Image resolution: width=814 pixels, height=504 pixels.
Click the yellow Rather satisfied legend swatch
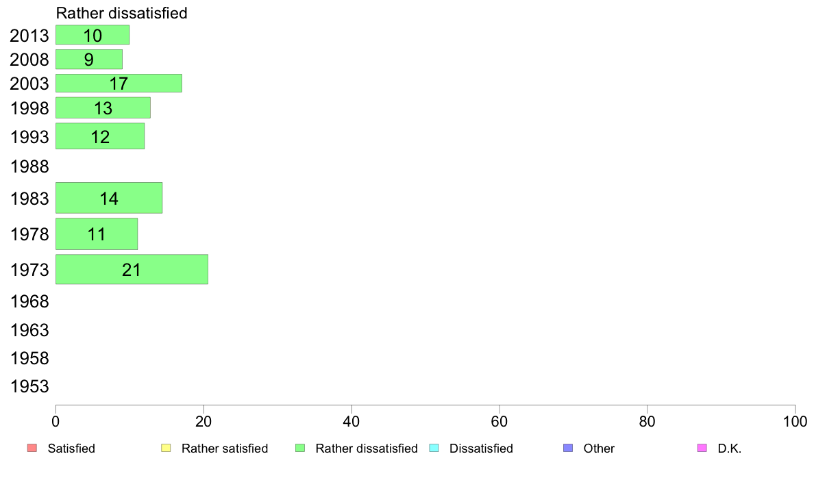166,448
